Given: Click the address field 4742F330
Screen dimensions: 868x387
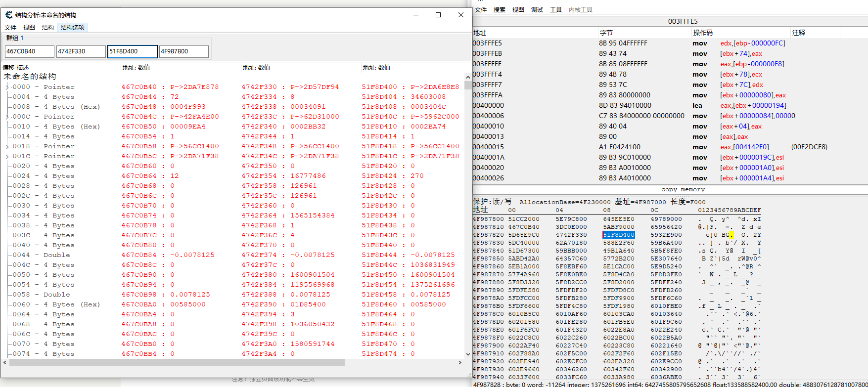Looking at the screenshot, I should (x=81, y=51).
